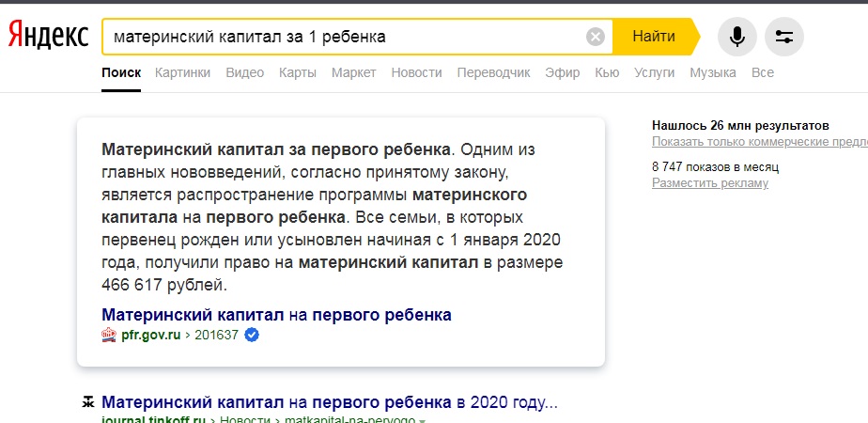Show all services via Все
Image resolution: width=868 pixels, height=423 pixels.
tap(763, 72)
